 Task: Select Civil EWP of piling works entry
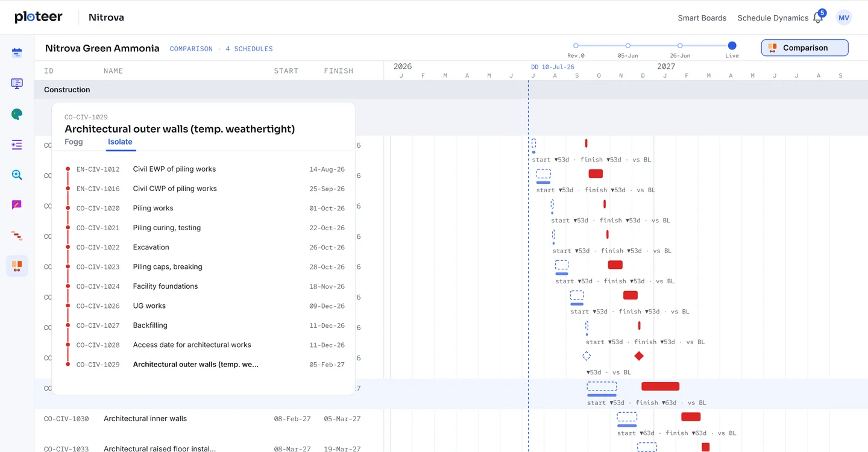pos(205,169)
